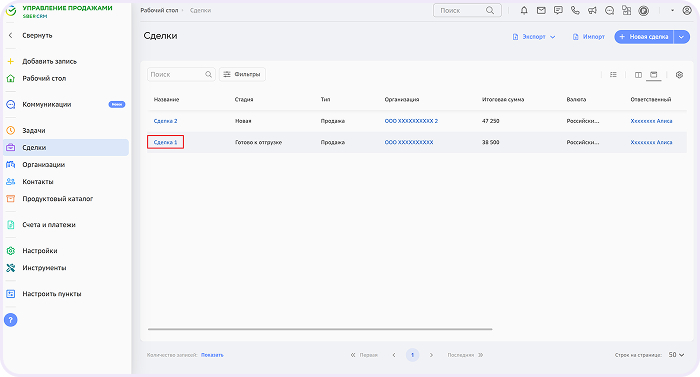Open the notifications bell icon
This screenshot has width=700, height=377.
point(524,10)
